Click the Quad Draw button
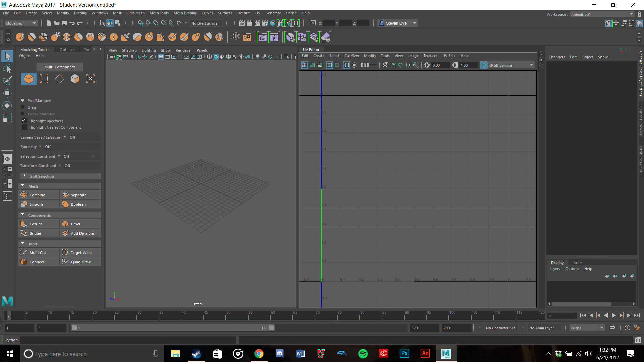This screenshot has width=644, height=362. click(x=81, y=262)
